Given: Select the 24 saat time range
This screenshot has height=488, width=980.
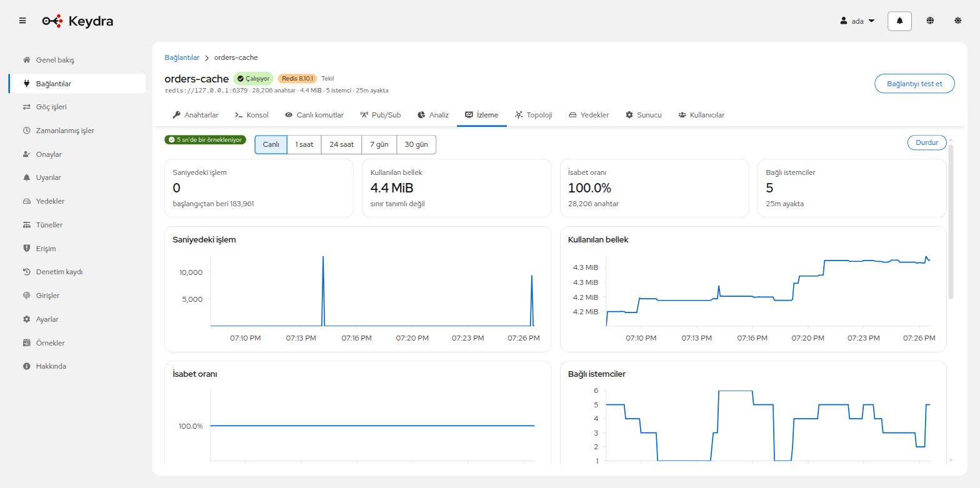Looking at the screenshot, I should point(342,144).
